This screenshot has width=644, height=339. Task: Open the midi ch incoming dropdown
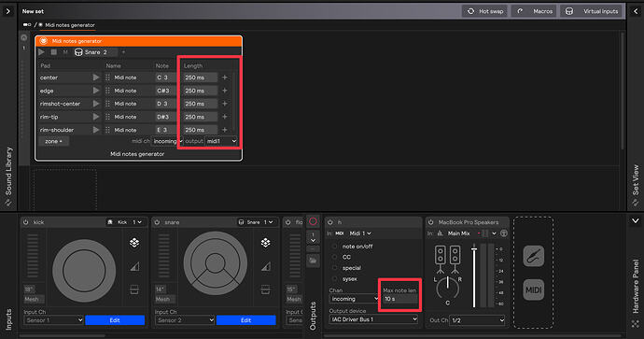pyautogui.click(x=167, y=141)
